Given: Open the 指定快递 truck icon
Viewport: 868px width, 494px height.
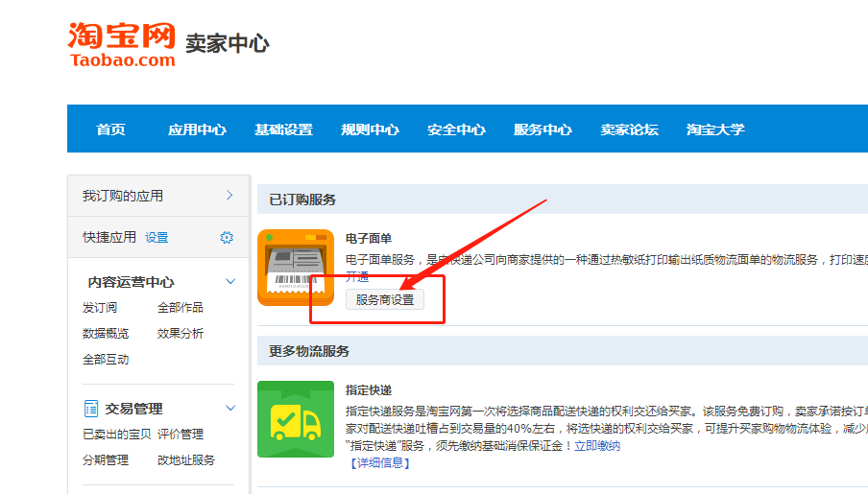Looking at the screenshot, I should pos(296,419).
